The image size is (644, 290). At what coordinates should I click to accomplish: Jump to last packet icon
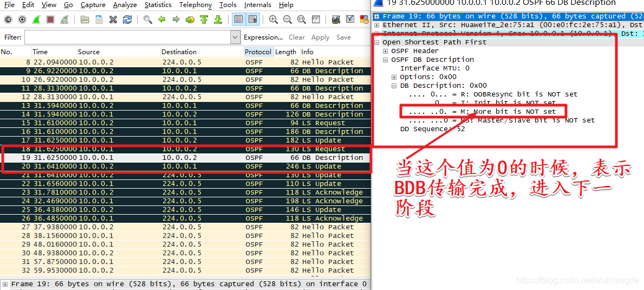pyautogui.click(x=218, y=20)
